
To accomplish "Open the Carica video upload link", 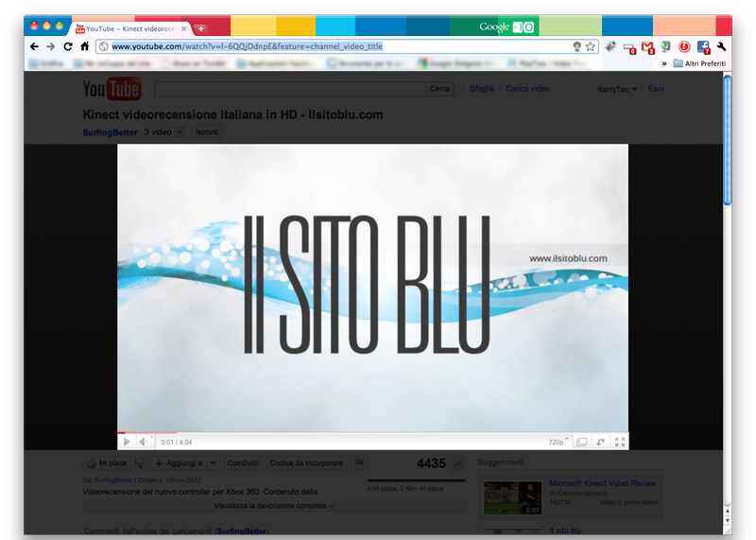I will click(x=527, y=88).
